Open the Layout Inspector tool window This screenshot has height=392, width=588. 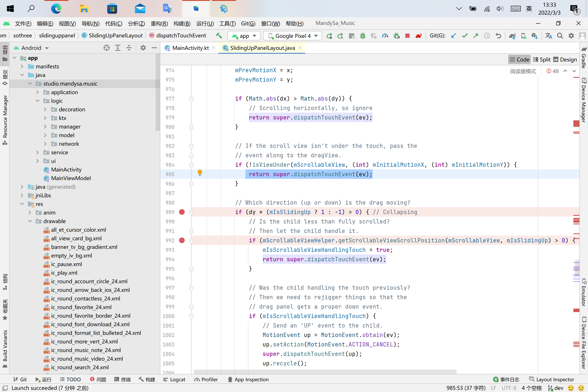point(551,380)
